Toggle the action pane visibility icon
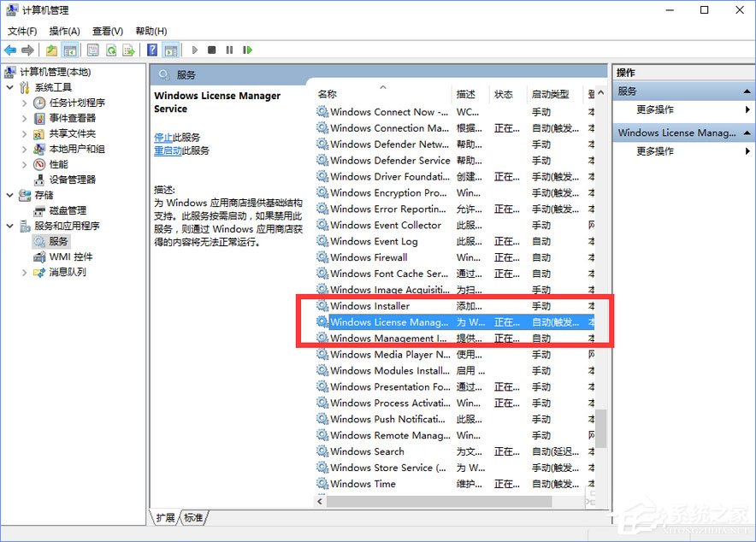 170,50
